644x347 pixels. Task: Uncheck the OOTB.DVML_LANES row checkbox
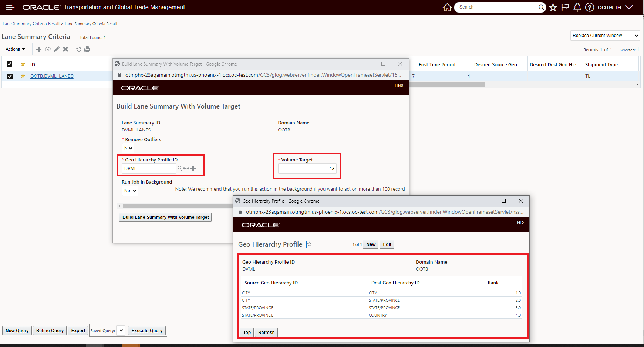(10, 76)
